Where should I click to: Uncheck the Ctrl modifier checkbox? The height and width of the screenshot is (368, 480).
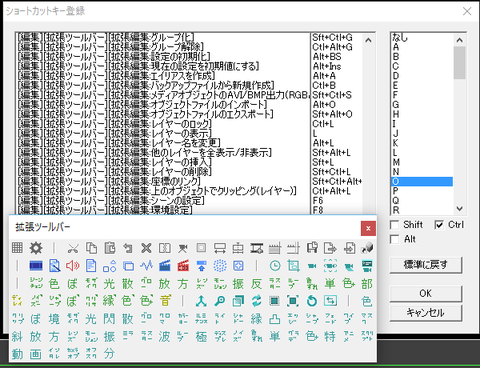(x=439, y=225)
